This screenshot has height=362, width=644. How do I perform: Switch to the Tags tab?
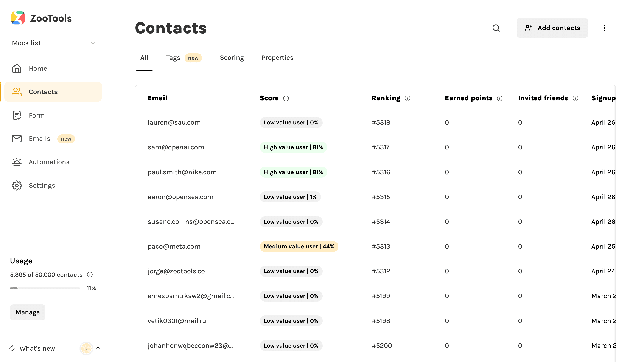pyautogui.click(x=173, y=58)
